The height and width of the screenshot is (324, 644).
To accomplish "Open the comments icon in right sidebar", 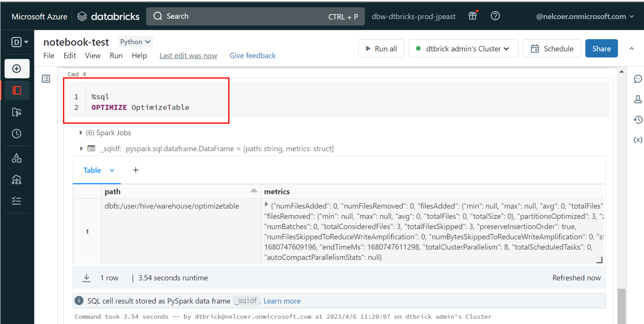I will [638, 79].
